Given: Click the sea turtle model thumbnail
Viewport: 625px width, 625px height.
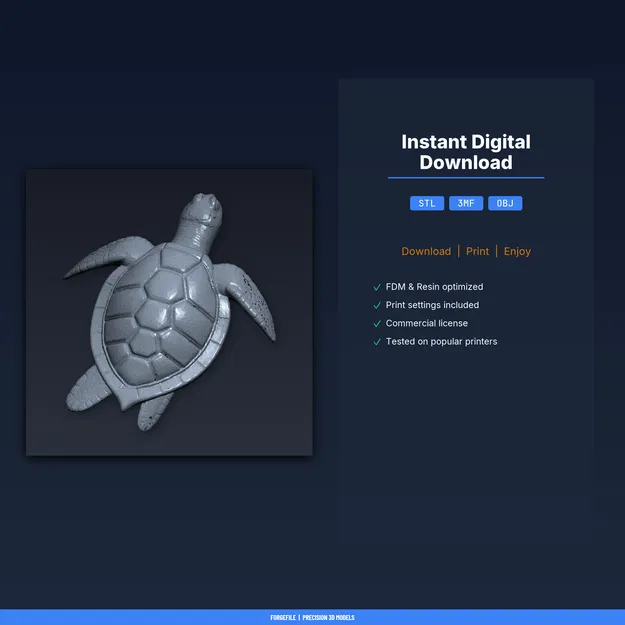Looking at the screenshot, I should pos(169,312).
